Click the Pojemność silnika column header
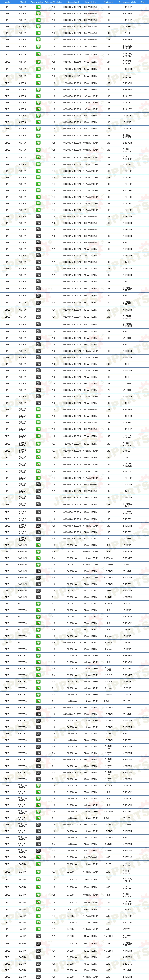The height and width of the screenshot is (980, 149). pyautogui.click(x=53, y=2)
